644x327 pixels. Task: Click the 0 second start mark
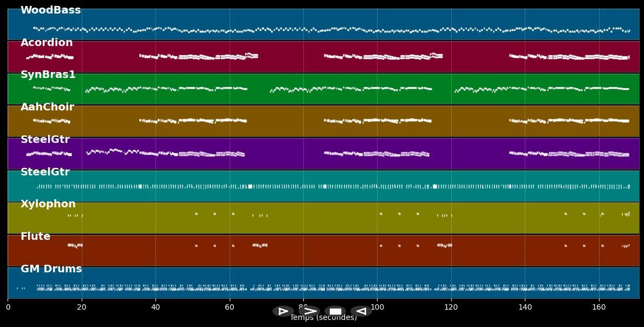(x=8, y=308)
